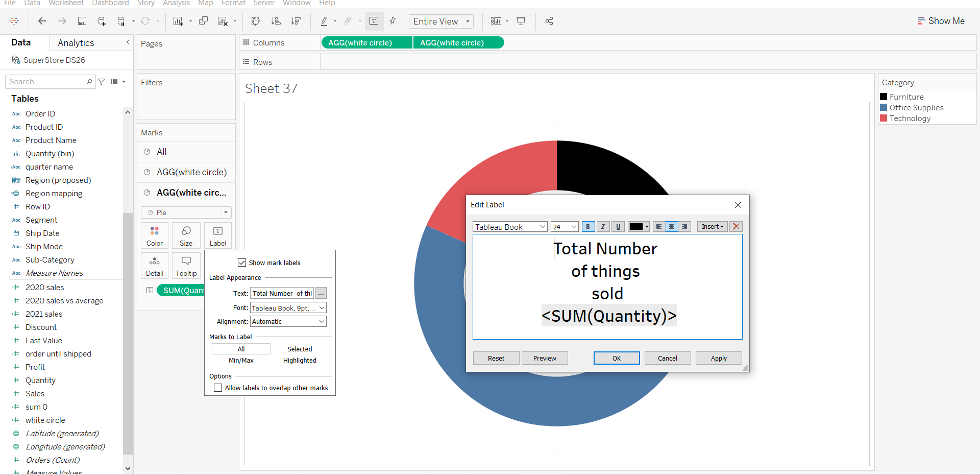Toggle Underline in Edit Label dialog
Screen dimensions: 980x475
619,227
